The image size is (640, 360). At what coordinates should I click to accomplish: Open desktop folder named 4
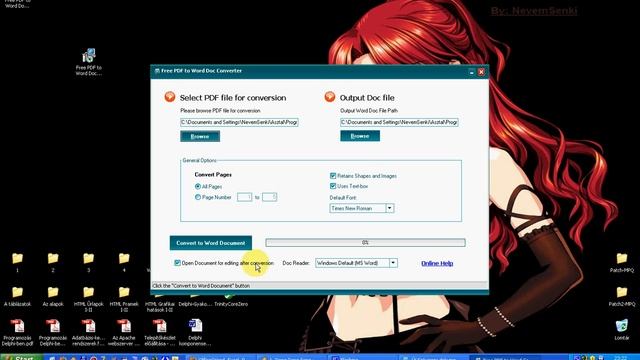(124, 262)
